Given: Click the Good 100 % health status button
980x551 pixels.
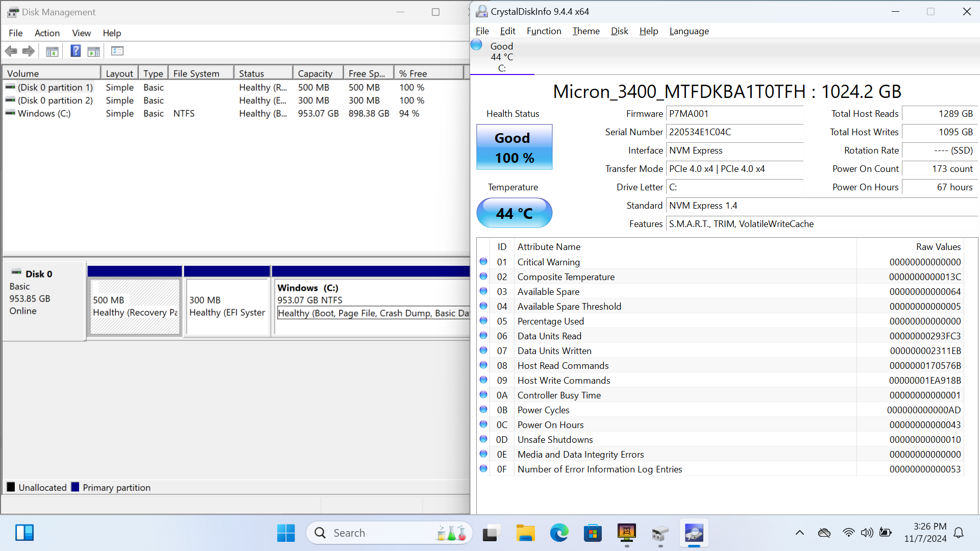Looking at the screenshot, I should tap(514, 147).
